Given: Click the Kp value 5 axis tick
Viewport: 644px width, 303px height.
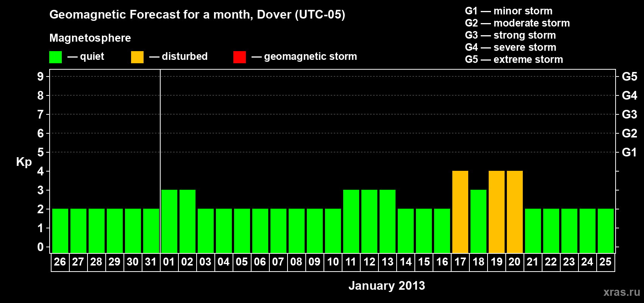Looking at the screenshot, I should 41,152.
